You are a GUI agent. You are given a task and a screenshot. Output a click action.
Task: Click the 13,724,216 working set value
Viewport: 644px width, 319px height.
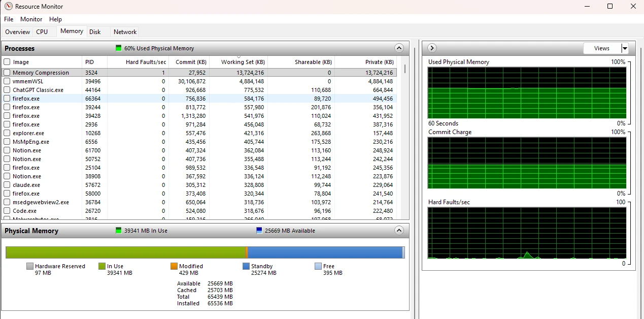coord(250,73)
